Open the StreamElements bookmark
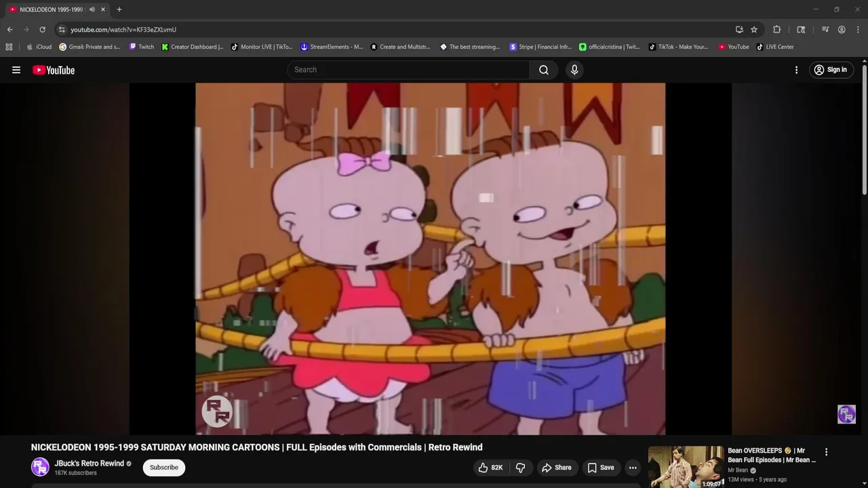 [332, 47]
